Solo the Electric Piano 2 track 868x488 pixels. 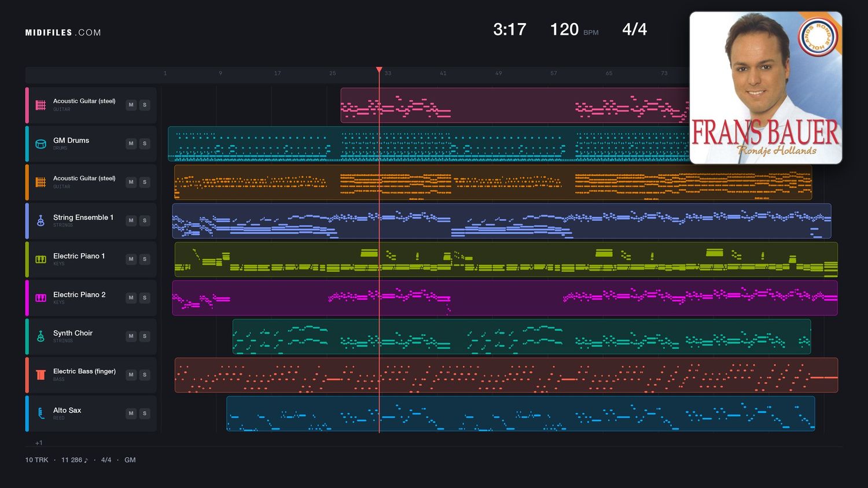pyautogui.click(x=145, y=298)
